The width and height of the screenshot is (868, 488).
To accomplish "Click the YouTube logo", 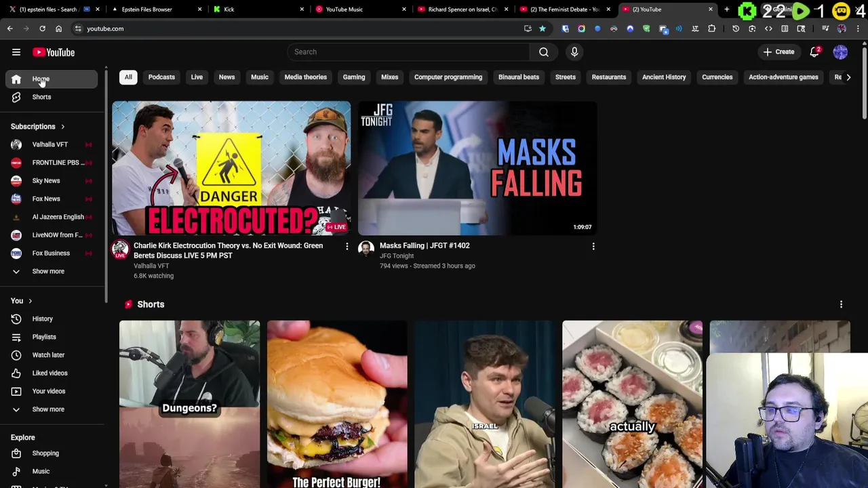I will click(x=54, y=52).
